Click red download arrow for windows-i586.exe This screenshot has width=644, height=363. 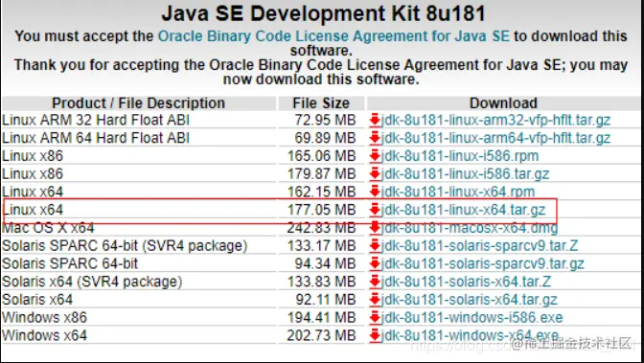coord(375,317)
